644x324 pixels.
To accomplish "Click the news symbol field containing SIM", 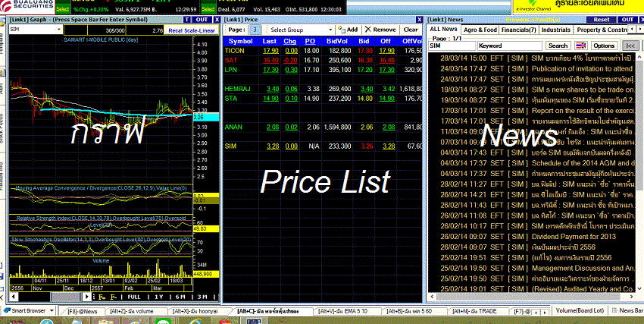I will [x=452, y=46].
